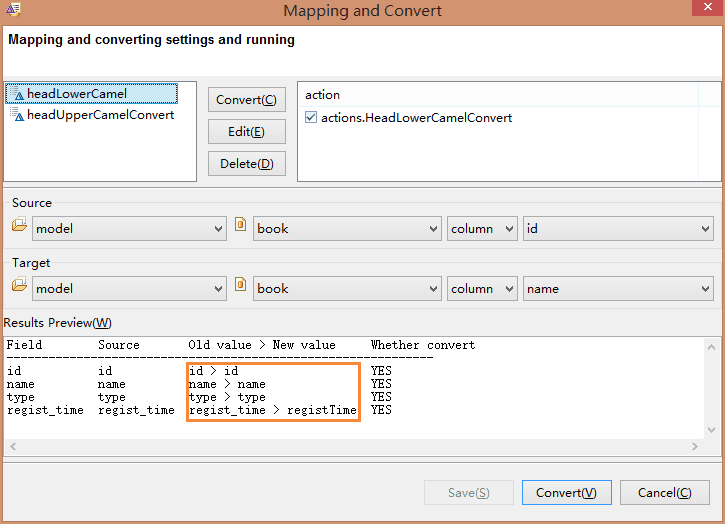The height and width of the screenshot is (524, 725).
Task: Click the application icon in title bar
Action: pos(13,9)
